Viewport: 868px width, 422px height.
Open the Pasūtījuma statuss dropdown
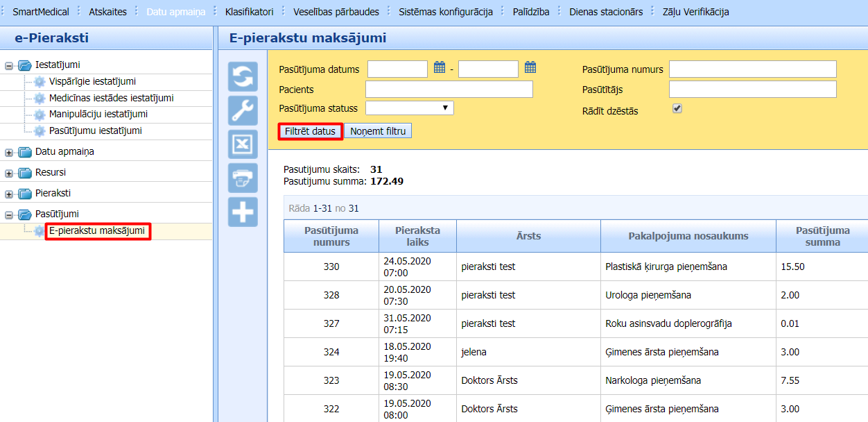pos(409,108)
